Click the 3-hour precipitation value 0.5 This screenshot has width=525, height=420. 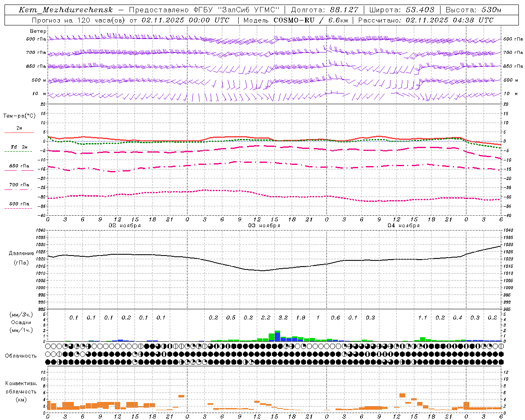[x=231, y=318]
